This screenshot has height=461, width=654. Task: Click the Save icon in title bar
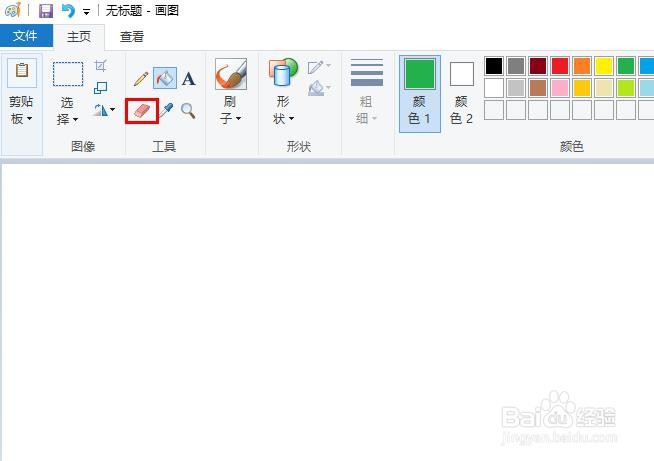coord(46,10)
